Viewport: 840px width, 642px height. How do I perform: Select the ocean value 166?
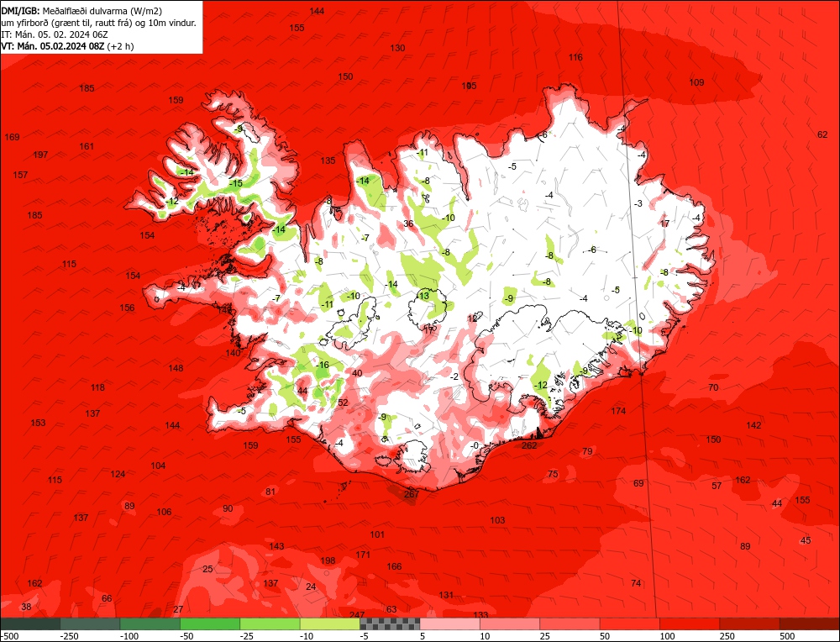click(x=394, y=566)
